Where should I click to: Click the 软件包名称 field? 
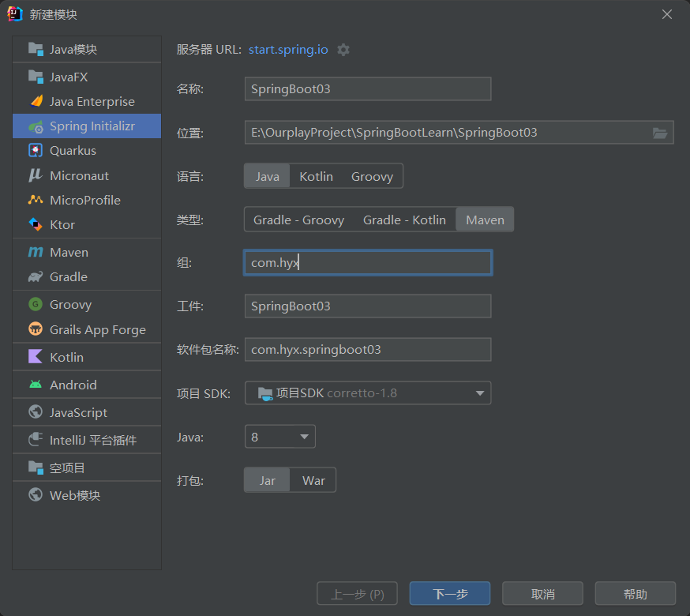368,350
